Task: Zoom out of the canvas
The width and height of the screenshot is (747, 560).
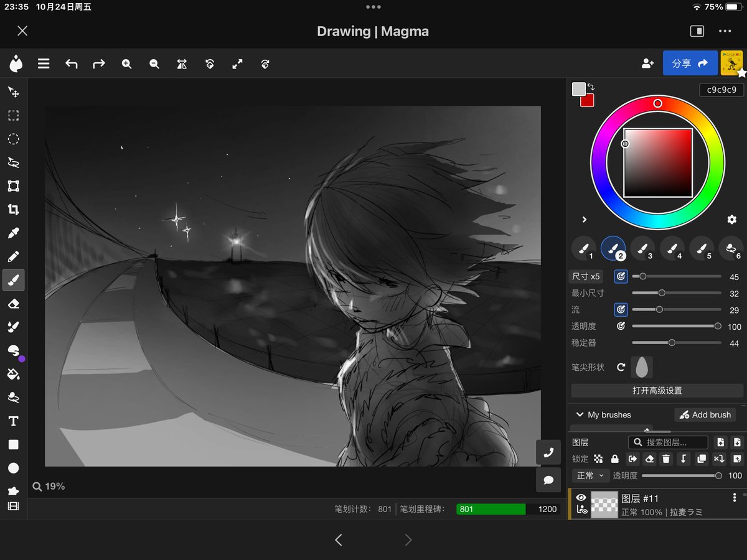Action: [154, 63]
